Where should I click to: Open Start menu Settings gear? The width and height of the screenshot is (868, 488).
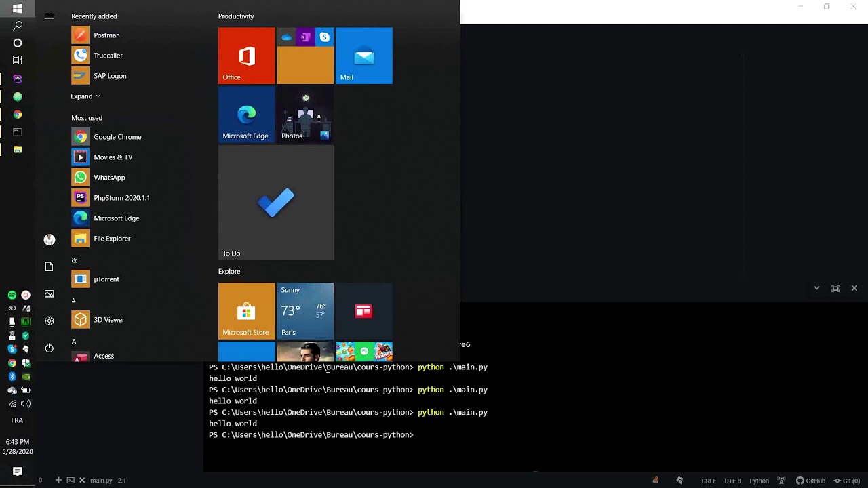pos(50,321)
